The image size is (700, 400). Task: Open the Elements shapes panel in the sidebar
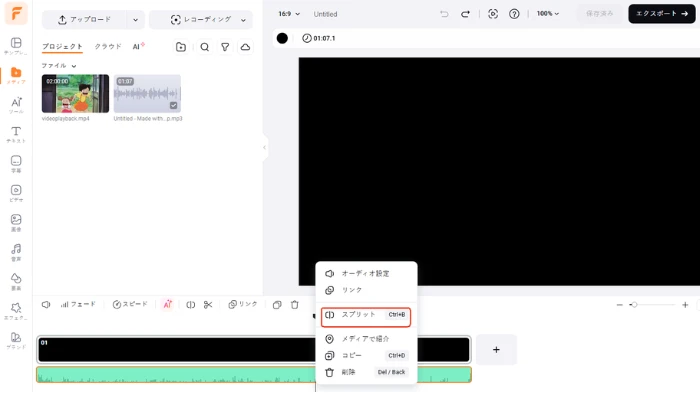[x=16, y=282]
